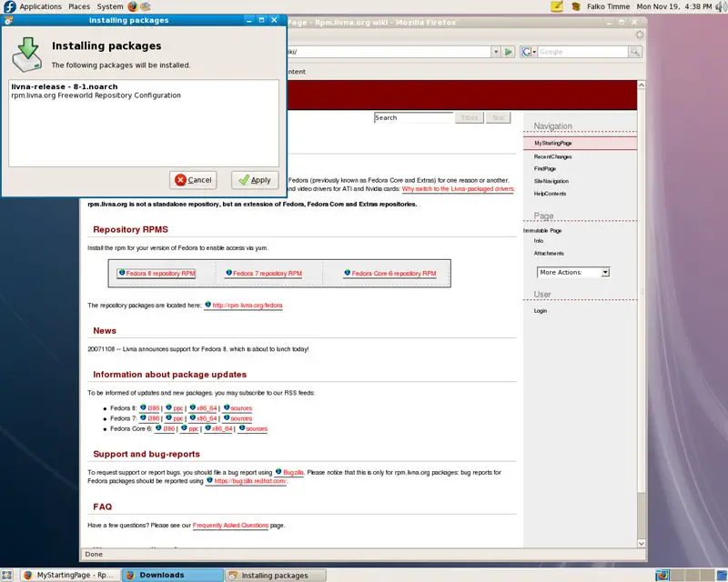728x582 pixels.
Task: Open the Frequently Asked Questions link
Action: click(x=230, y=526)
